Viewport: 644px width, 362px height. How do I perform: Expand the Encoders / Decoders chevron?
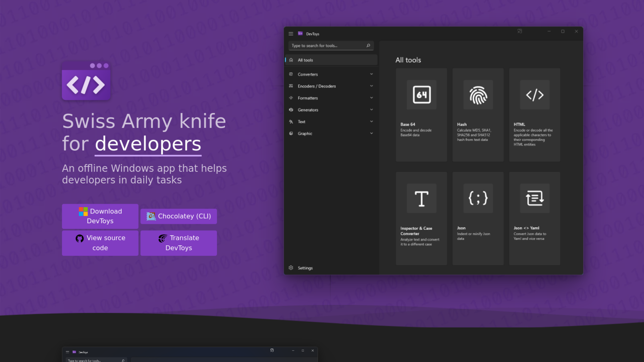[371, 86]
